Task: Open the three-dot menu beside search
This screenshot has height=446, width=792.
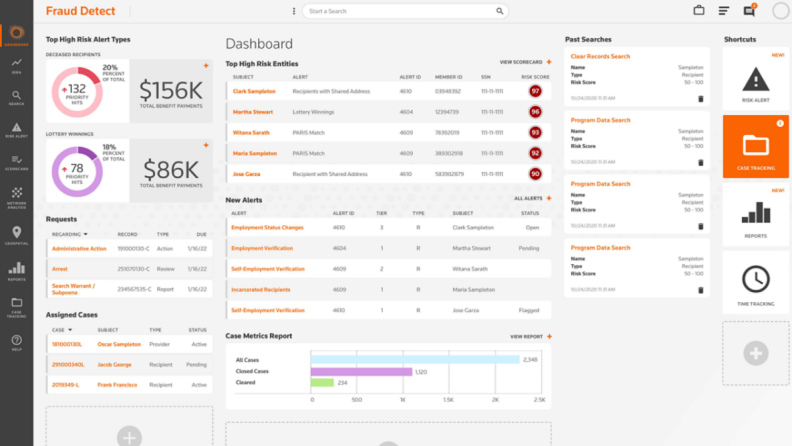Action: click(293, 12)
